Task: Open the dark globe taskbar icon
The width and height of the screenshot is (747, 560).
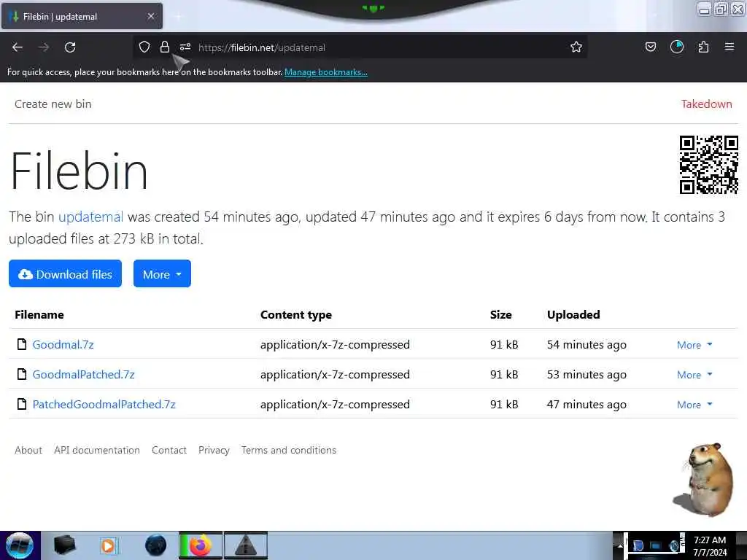Action: pos(156,545)
